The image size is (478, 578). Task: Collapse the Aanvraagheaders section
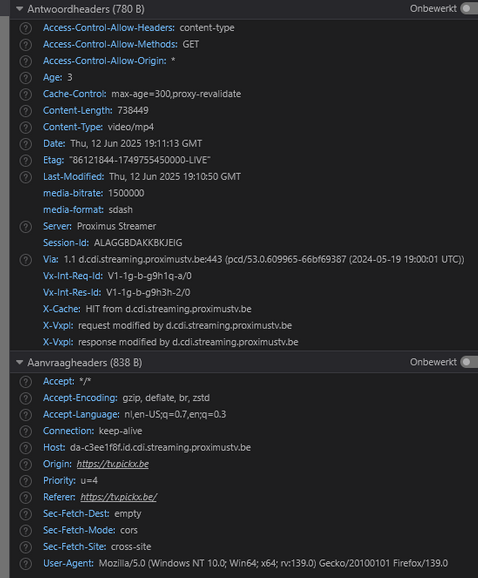pos(19,362)
